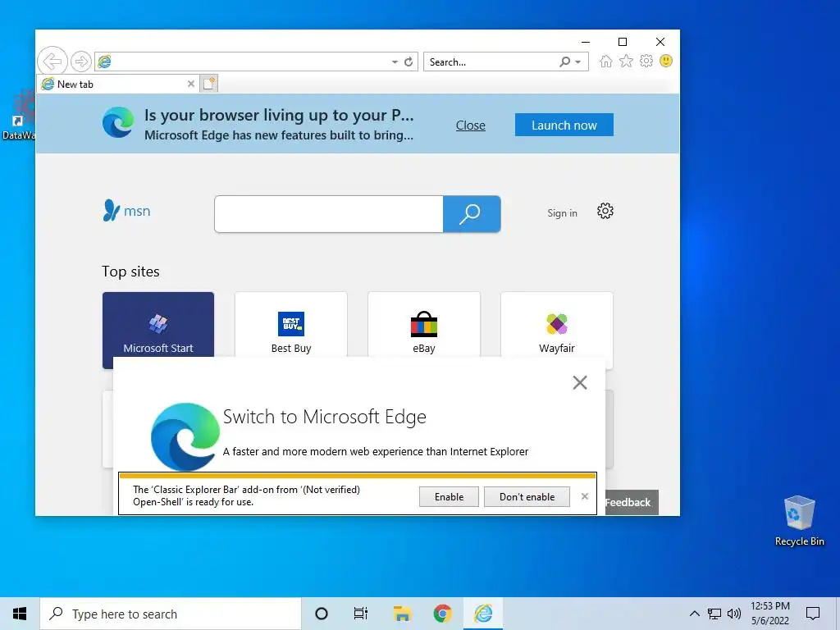
Task: Go forward with the Forward arrow
Action: 81,62
